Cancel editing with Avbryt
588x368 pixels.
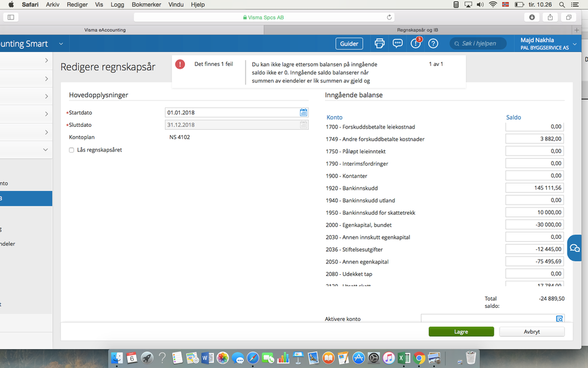[532, 331]
